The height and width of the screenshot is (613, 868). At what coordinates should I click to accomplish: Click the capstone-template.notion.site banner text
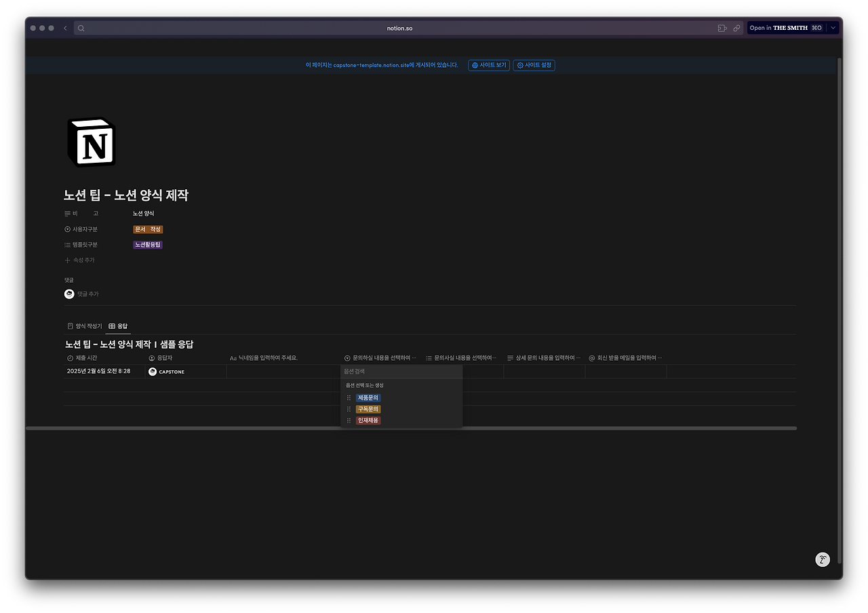382,65
